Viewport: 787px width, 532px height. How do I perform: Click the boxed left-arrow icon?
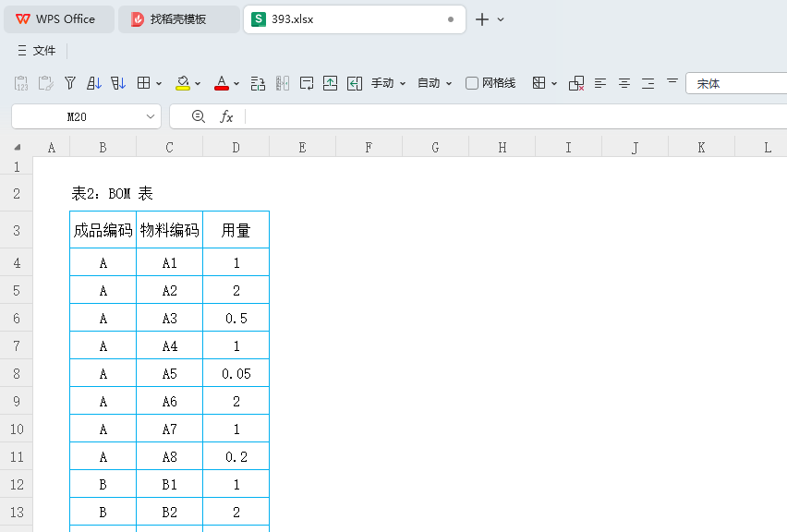pyautogui.click(x=355, y=83)
